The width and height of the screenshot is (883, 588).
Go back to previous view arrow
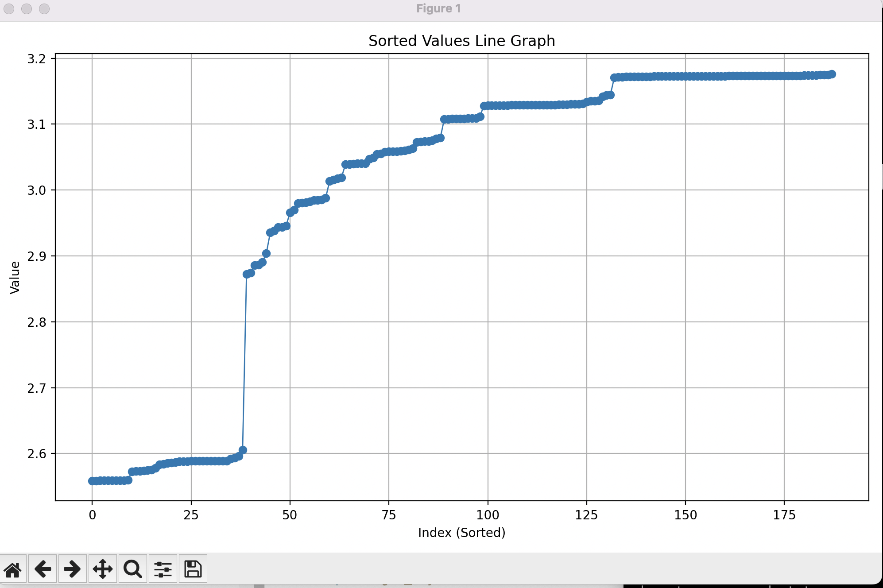click(43, 569)
